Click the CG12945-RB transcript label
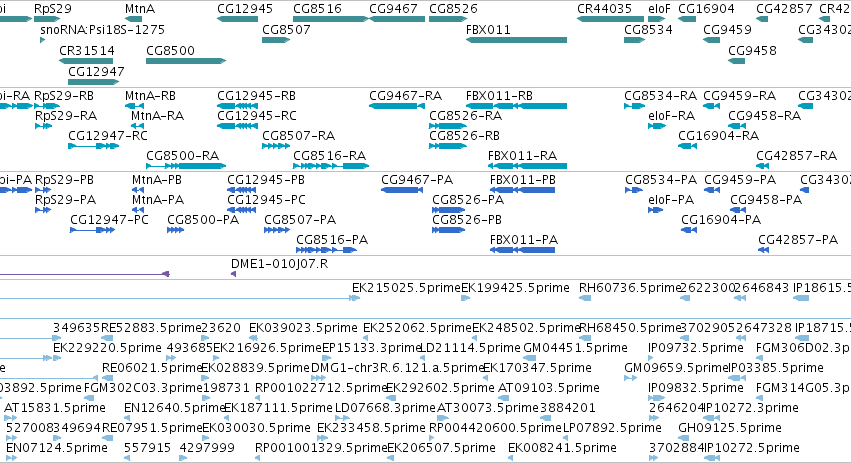Viewport: 851px width, 463px height. tap(256, 96)
